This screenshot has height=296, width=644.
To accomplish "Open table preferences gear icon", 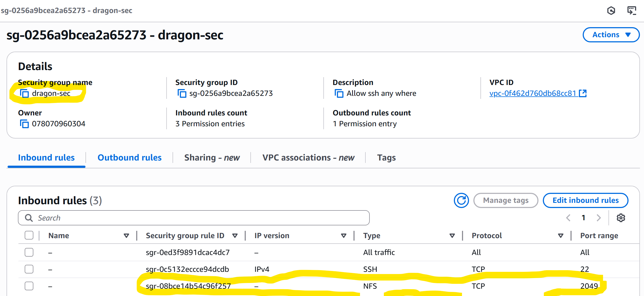I will (621, 218).
